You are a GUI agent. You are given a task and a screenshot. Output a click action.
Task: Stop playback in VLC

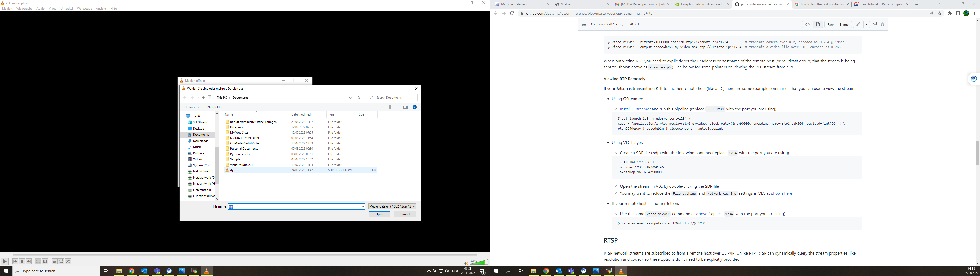(x=22, y=261)
